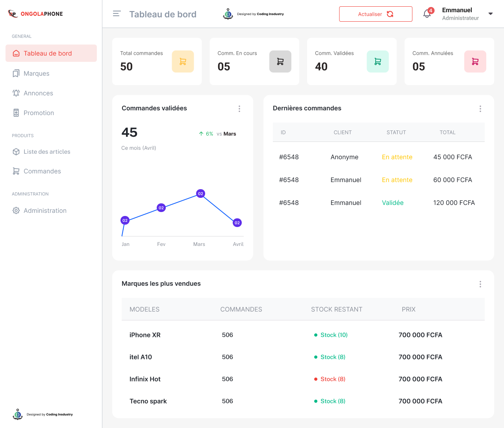Screen dimensions: 504x428
Task: Click the gray Comm. En cours cart icon
Action: tap(280, 61)
